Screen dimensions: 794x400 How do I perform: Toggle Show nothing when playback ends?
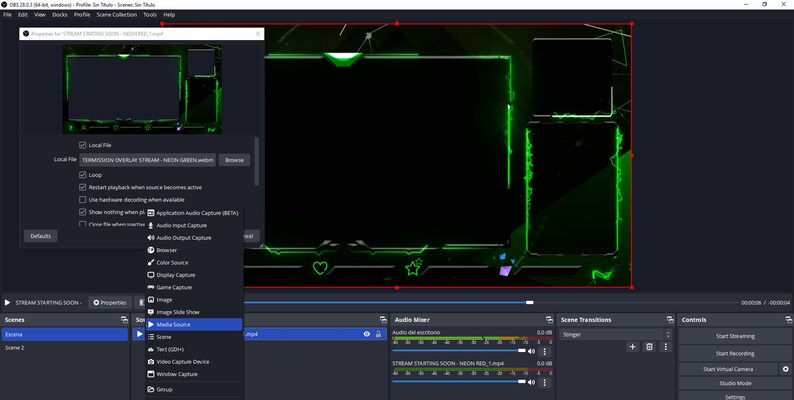coord(83,212)
